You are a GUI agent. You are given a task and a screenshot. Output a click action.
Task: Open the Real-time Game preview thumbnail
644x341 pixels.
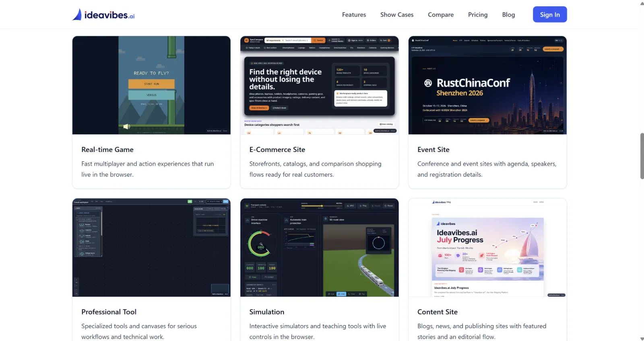(151, 85)
